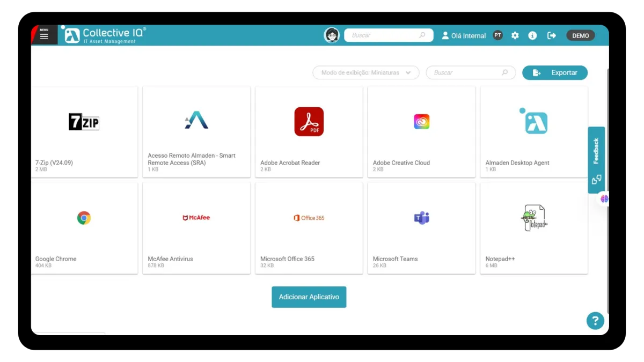644x362 pixels.
Task: Click the Collective IQ logo
Action: (x=105, y=35)
